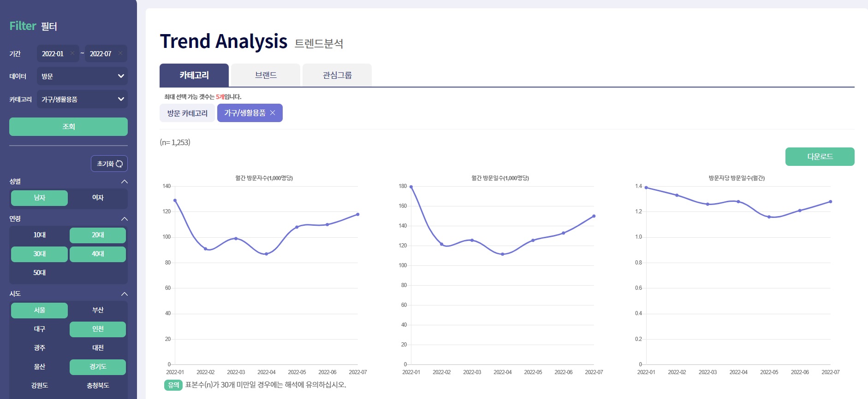Image resolution: width=868 pixels, height=399 pixels.
Task: Clear the 2022-01 start date with X
Action: (72, 53)
